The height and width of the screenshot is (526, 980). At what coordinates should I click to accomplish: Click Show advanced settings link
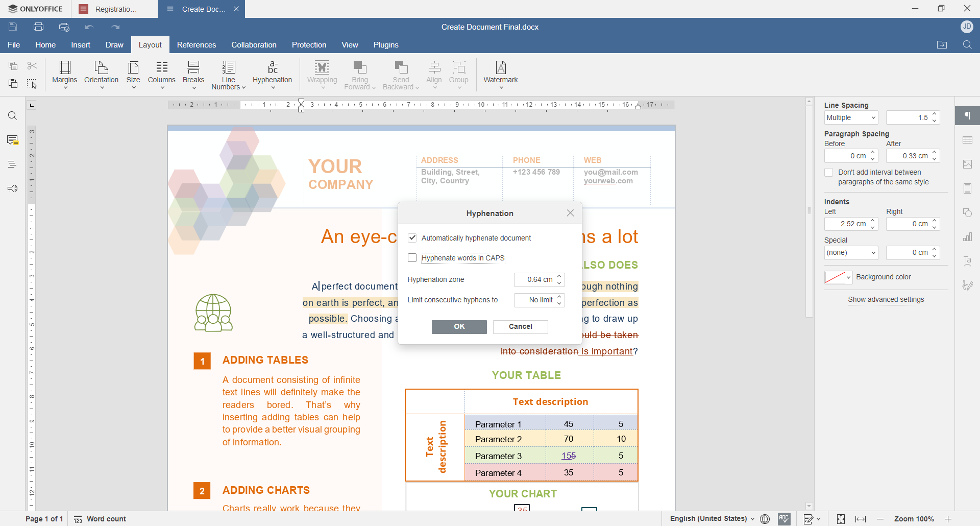tap(886, 300)
